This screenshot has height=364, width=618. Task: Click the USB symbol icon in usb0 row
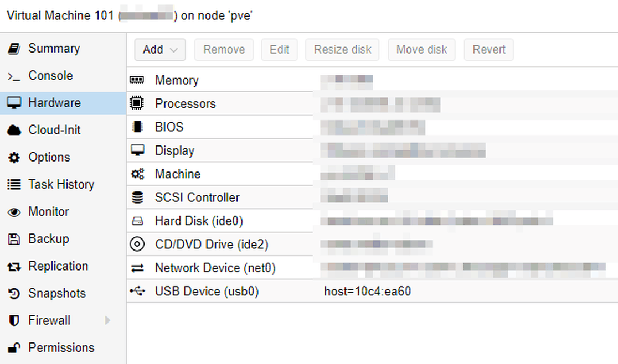[137, 291]
